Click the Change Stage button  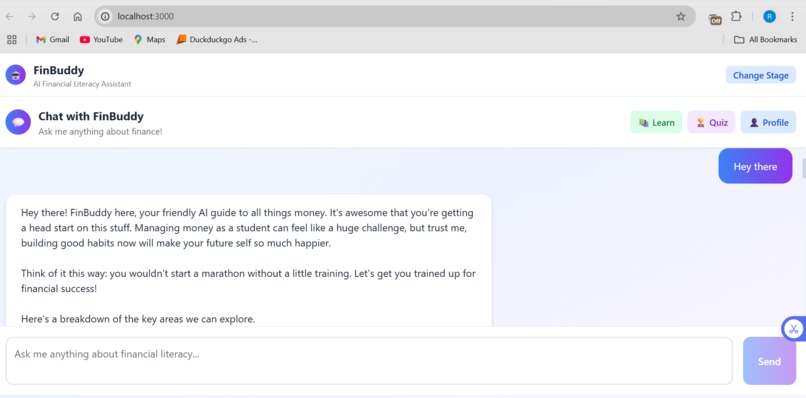pos(761,75)
